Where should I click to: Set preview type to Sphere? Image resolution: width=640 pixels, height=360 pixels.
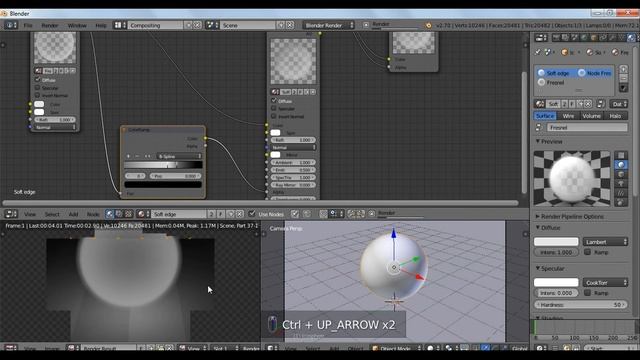pos(621,165)
